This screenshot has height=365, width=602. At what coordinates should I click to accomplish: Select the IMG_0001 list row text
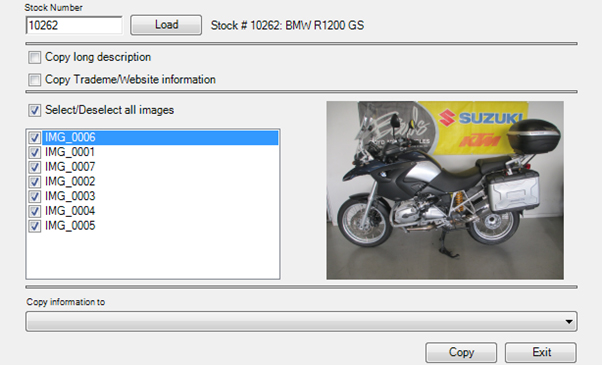tap(70, 152)
